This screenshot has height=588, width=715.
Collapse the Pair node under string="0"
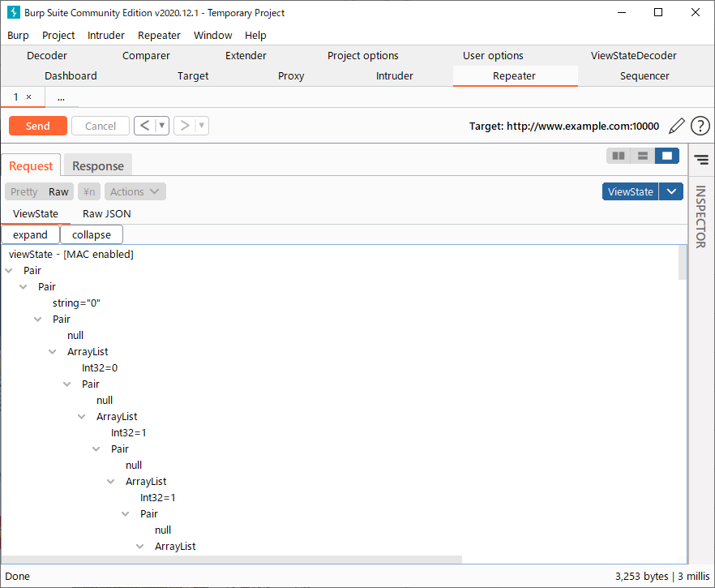[x=38, y=320]
